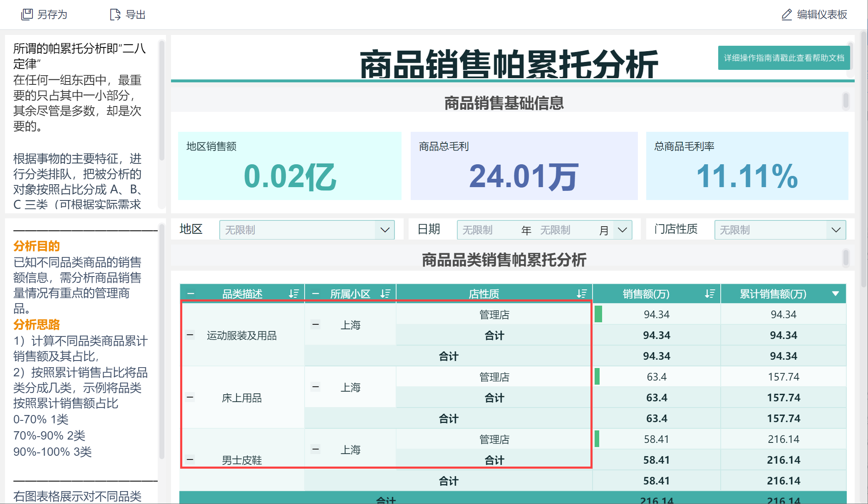This screenshot has width=868, height=504.
Task: Click sort icon in 所属小区 header
Action: 385,294
